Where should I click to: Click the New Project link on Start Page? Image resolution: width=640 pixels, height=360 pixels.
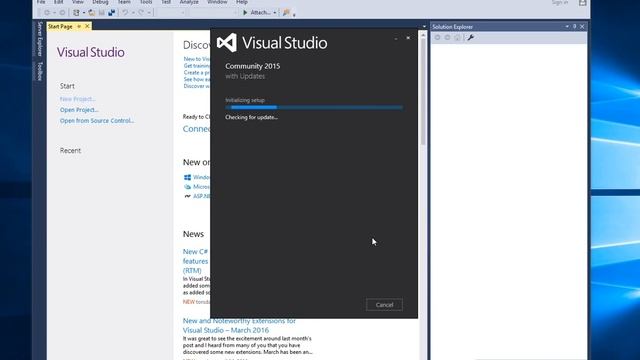point(78,99)
